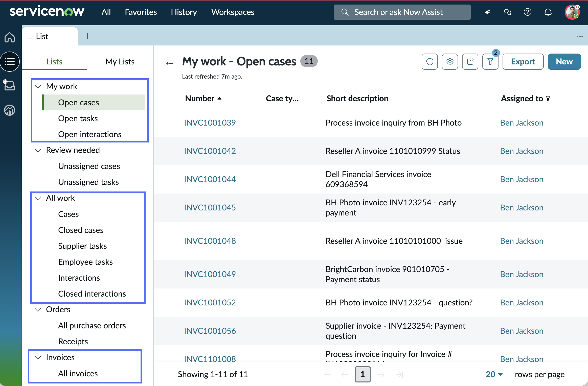Screen dimensions: 588x386
Task: Open the user profile avatar
Action: (572, 12)
